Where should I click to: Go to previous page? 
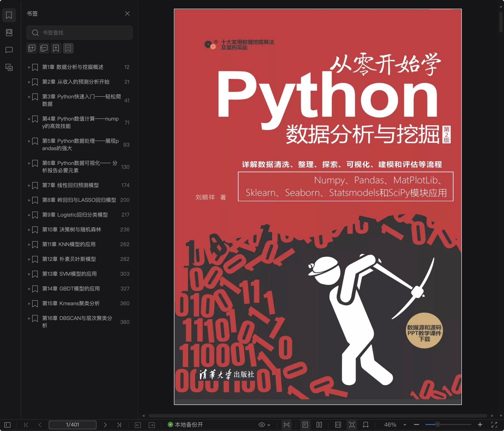pyautogui.click(x=40, y=425)
